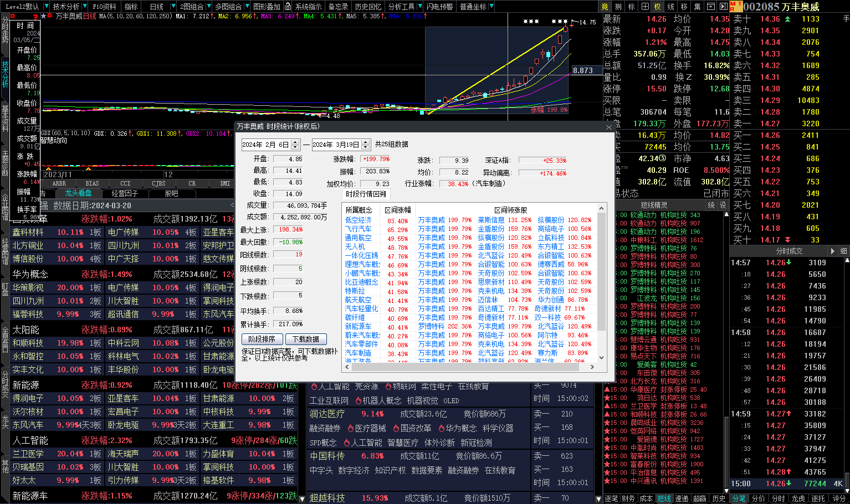Select the CCI indicator tab

pyautogui.click(x=125, y=183)
